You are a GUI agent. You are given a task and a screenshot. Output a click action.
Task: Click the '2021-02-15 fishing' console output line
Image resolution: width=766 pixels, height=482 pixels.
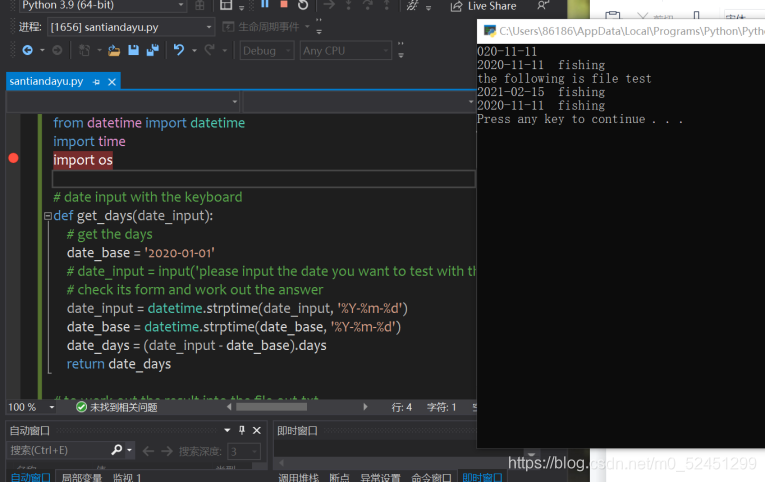pyautogui.click(x=541, y=92)
